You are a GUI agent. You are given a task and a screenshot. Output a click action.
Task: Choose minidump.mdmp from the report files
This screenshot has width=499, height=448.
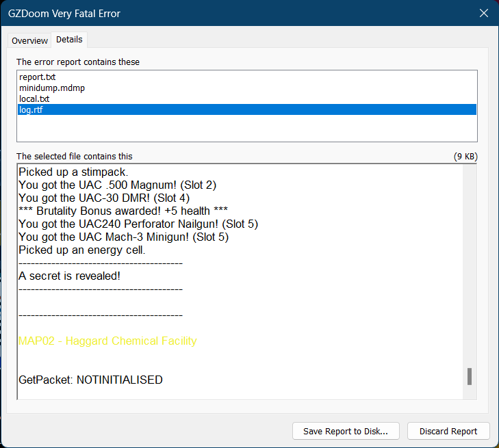coord(52,88)
